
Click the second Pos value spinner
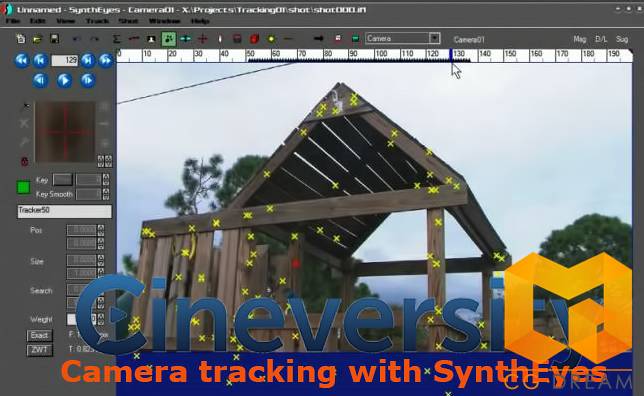coord(101,244)
